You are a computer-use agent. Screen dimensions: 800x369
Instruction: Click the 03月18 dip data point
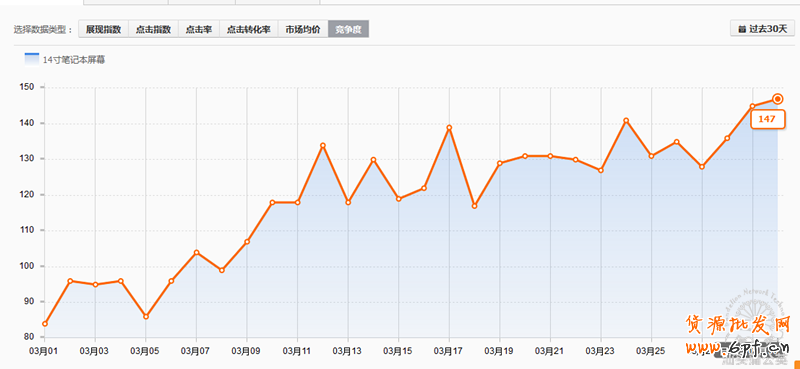click(474, 206)
